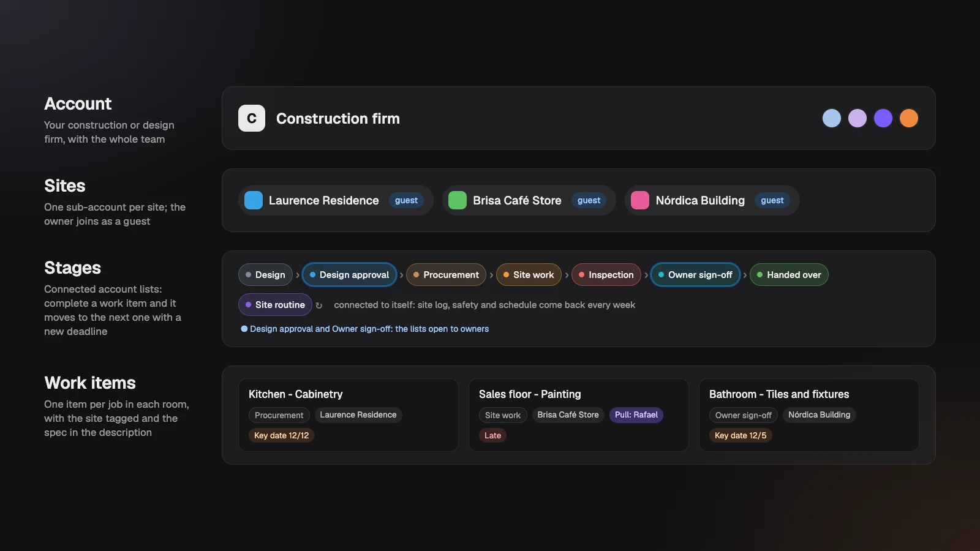Click the blue dot before owners note
The width and height of the screenshot is (980, 551).
[244, 329]
